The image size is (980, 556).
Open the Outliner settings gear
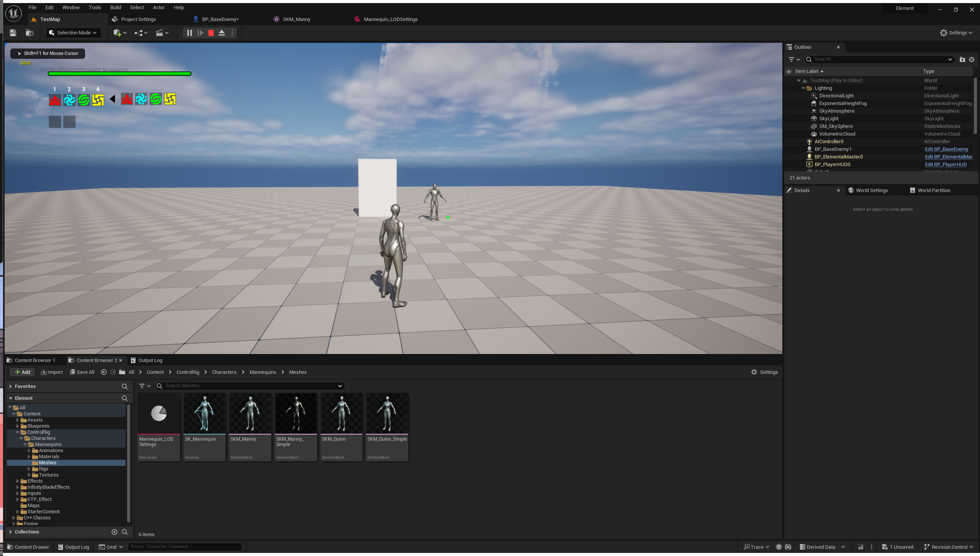click(x=972, y=59)
